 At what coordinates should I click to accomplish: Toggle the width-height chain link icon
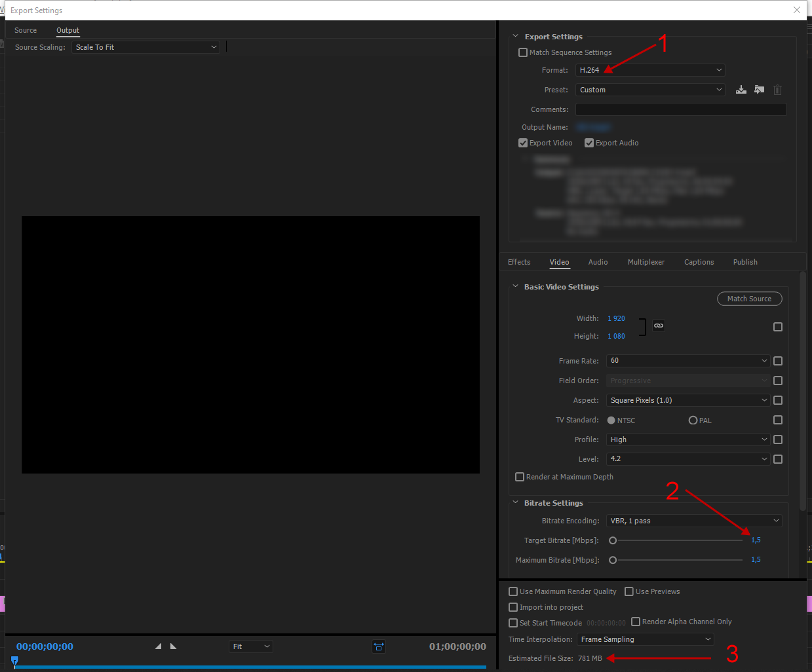[659, 326]
